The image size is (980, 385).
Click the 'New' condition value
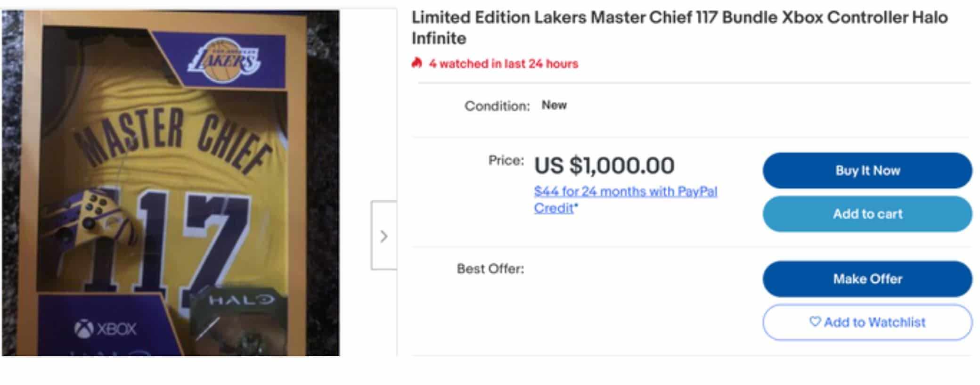554,105
